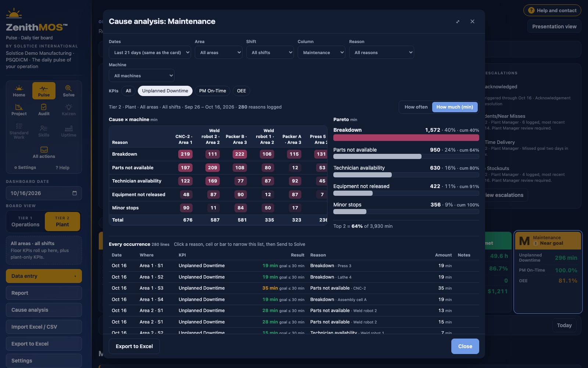
Task: Open bottom sidebar Settings item
Action: pos(44,361)
